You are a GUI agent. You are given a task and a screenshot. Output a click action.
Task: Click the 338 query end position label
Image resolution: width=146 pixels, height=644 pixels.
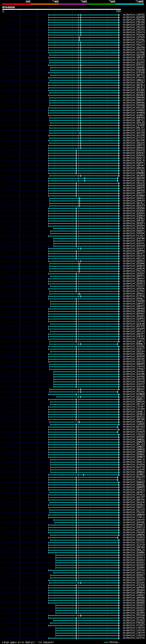pyautogui.click(x=118, y=11)
